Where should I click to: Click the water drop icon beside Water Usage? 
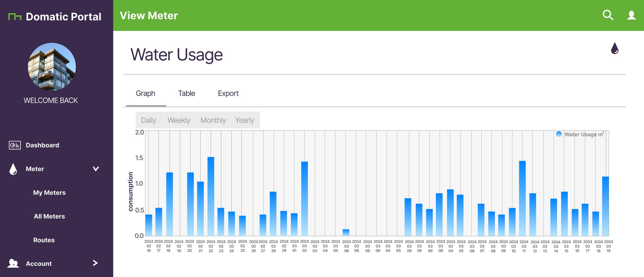click(615, 48)
